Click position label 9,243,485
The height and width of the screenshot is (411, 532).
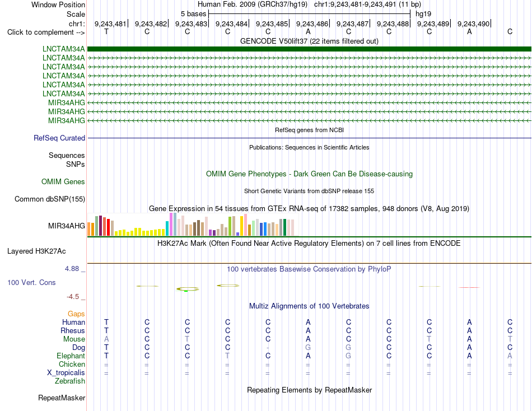click(x=272, y=24)
